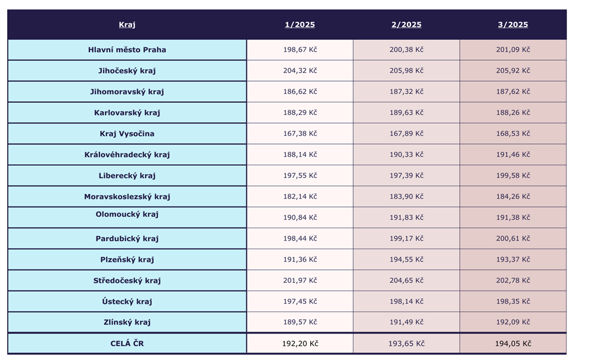Select the Olomoucký kraj row label
This screenshot has width=590, height=364.
pyautogui.click(x=127, y=215)
